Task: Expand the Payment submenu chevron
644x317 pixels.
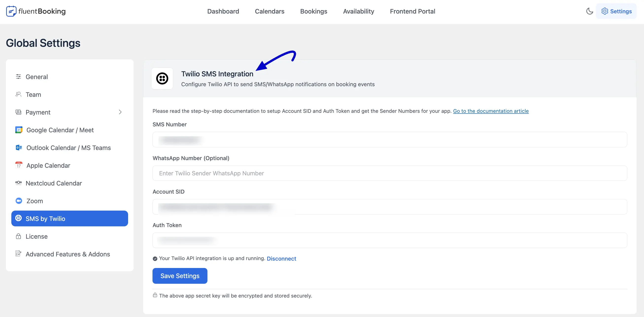Action: (120, 112)
